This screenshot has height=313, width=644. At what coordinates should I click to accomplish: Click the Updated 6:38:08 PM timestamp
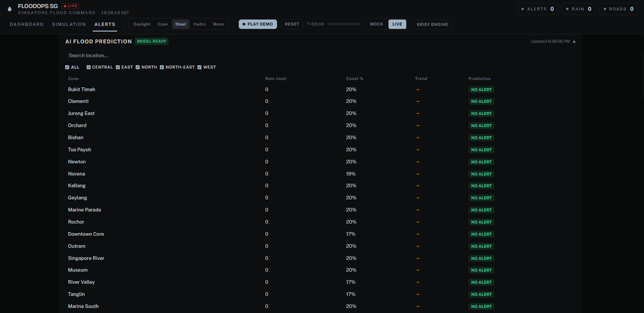550,41
